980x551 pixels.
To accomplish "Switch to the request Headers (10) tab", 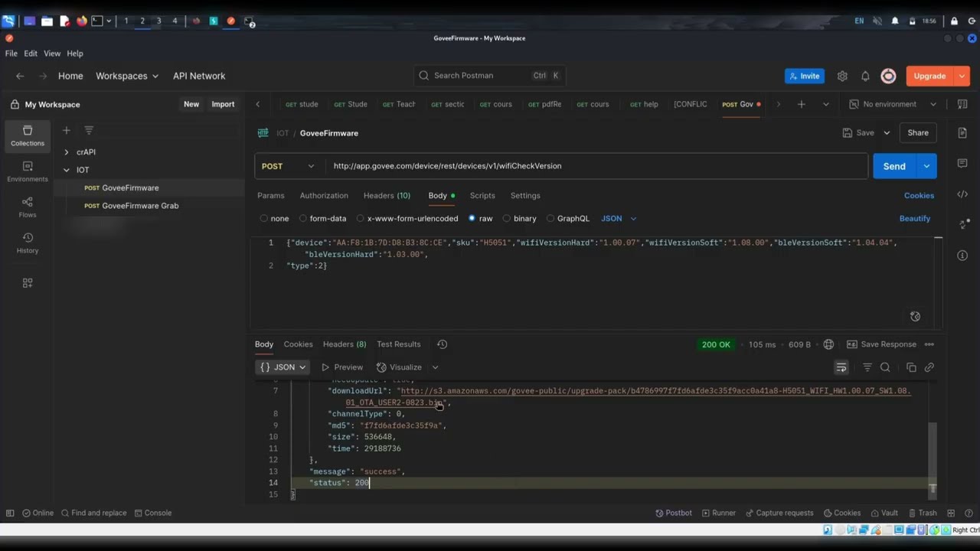I will pos(387,195).
